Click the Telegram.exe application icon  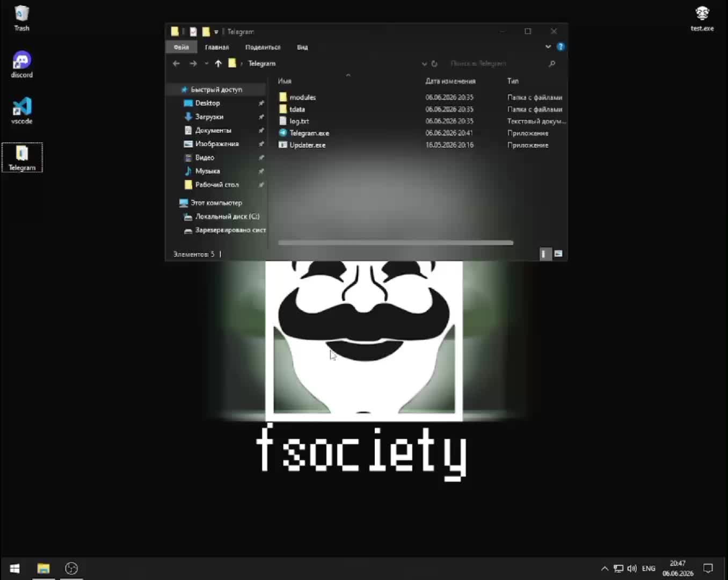[x=283, y=133]
